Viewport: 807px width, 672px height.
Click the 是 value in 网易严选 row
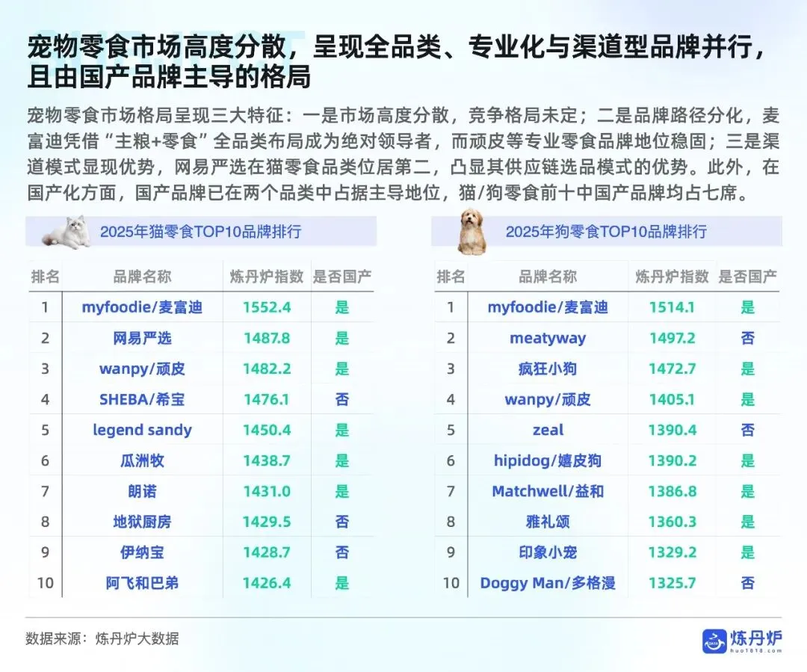342,339
